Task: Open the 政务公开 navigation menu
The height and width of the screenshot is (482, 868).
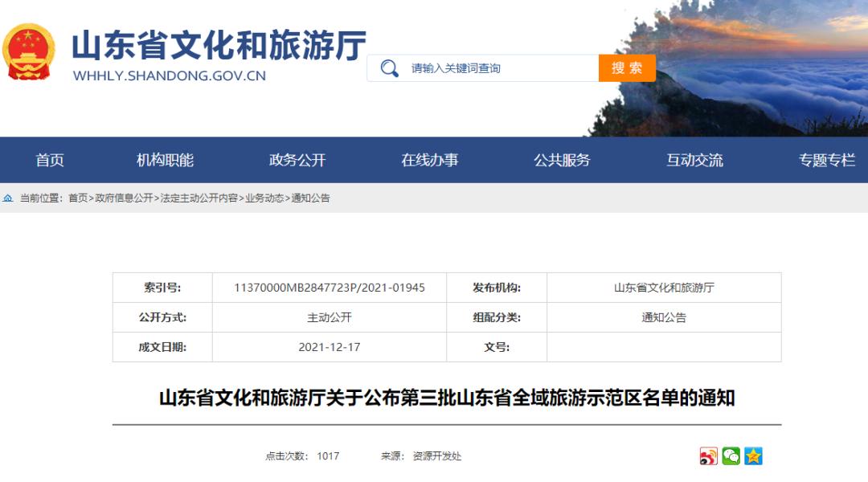Action: 297,160
